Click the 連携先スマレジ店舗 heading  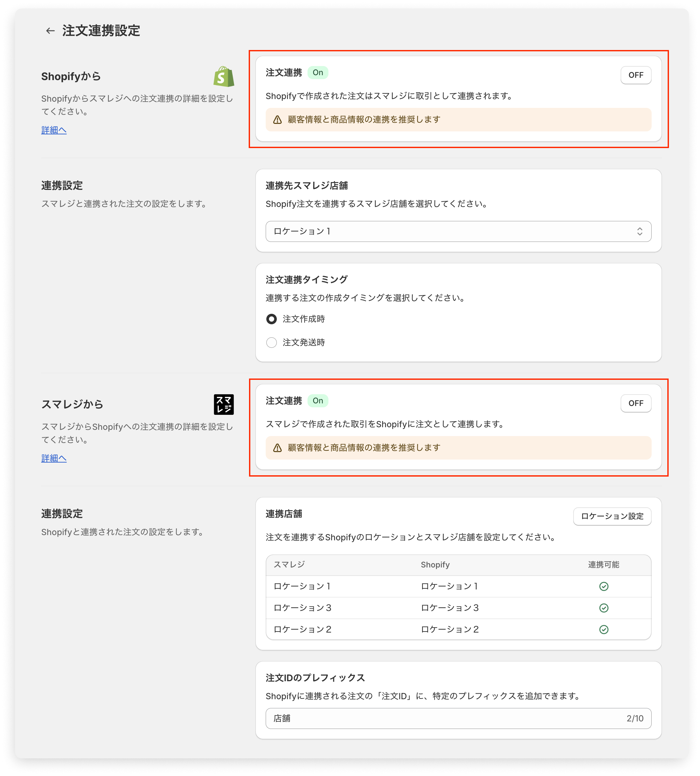click(x=307, y=186)
